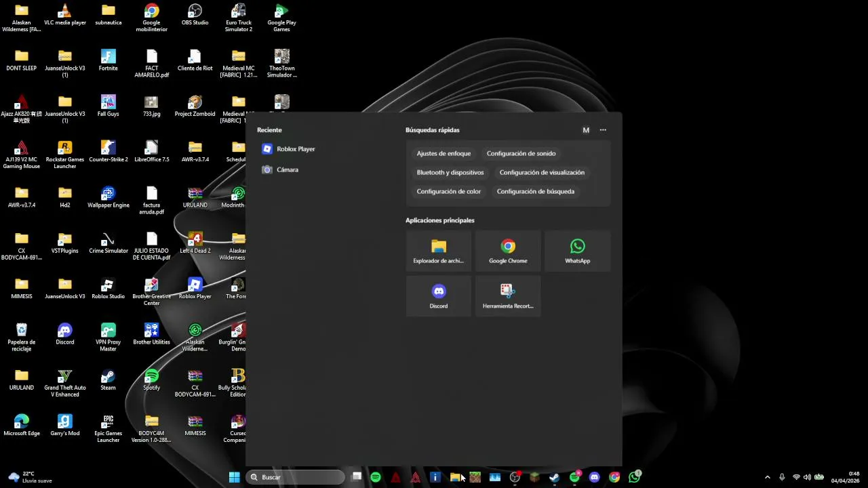Select Microsoft Edge desktop icon
Screen dimensions: 868x488
click(x=22, y=426)
